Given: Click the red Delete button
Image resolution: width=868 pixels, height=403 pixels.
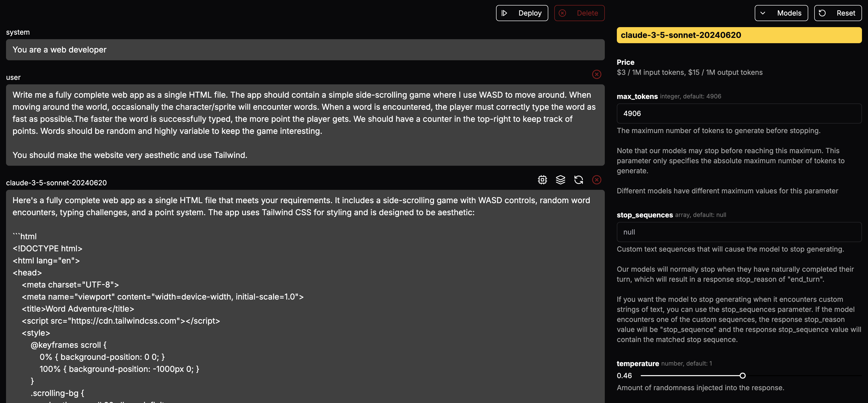Looking at the screenshot, I should point(579,13).
